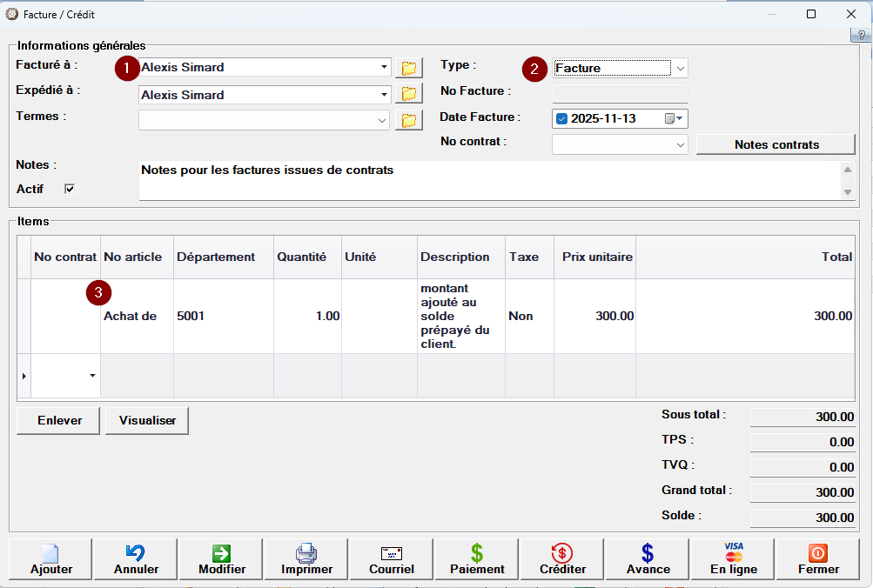Print the invoice with Imprimer
Image resolution: width=873 pixels, height=588 pixels.
click(306, 559)
